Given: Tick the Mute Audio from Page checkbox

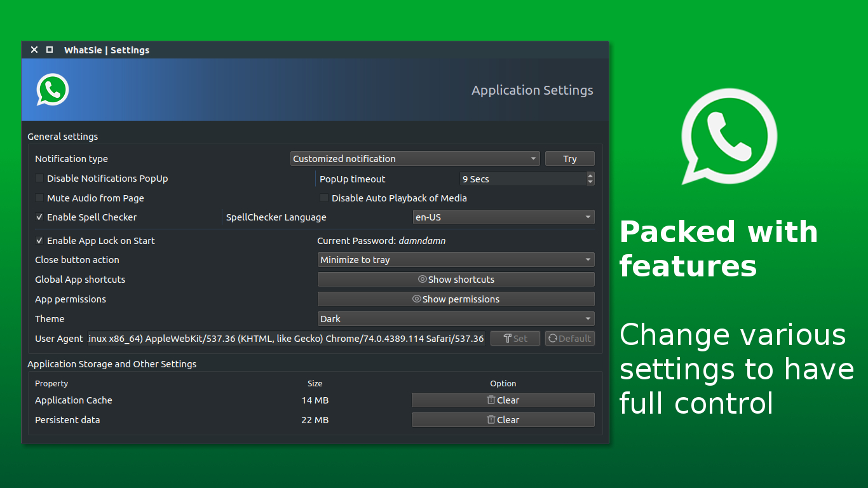Looking at the screenshot, I should point(39,198).
